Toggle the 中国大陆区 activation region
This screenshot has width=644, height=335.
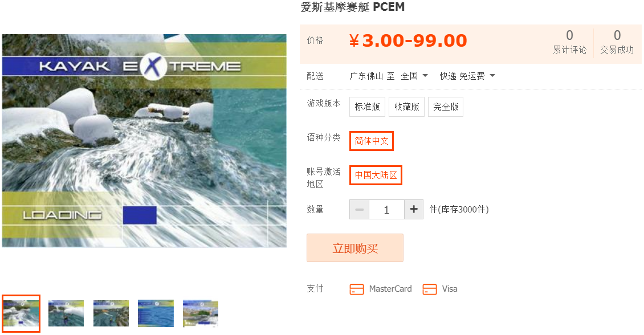pos(376,175)
